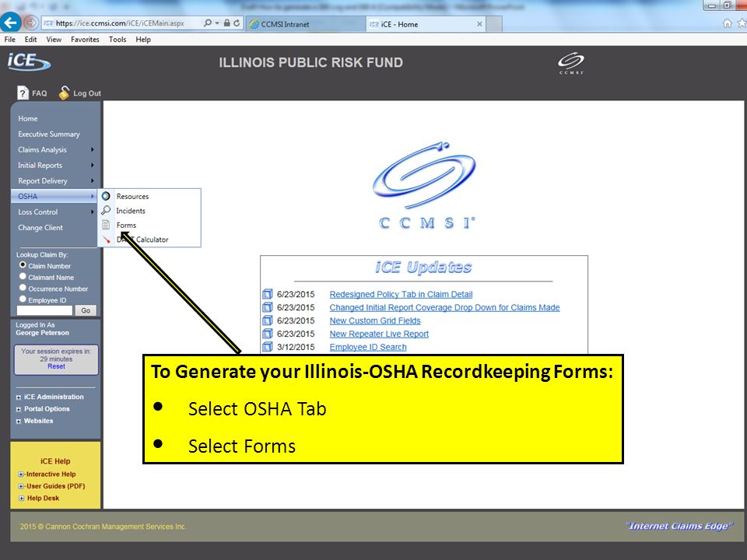Select Employee ID lookup radio button
This screenshot has width=747, height=560.
click(x=23, y=299)
